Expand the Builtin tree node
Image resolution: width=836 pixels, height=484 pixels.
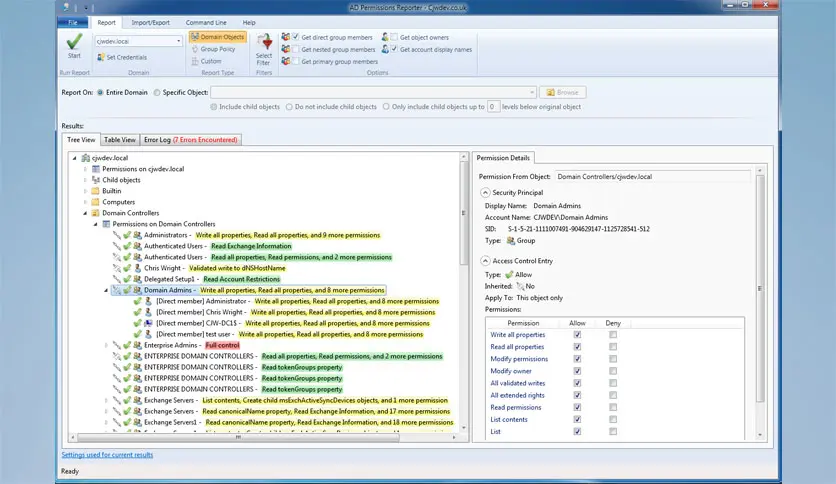(85, 191)
